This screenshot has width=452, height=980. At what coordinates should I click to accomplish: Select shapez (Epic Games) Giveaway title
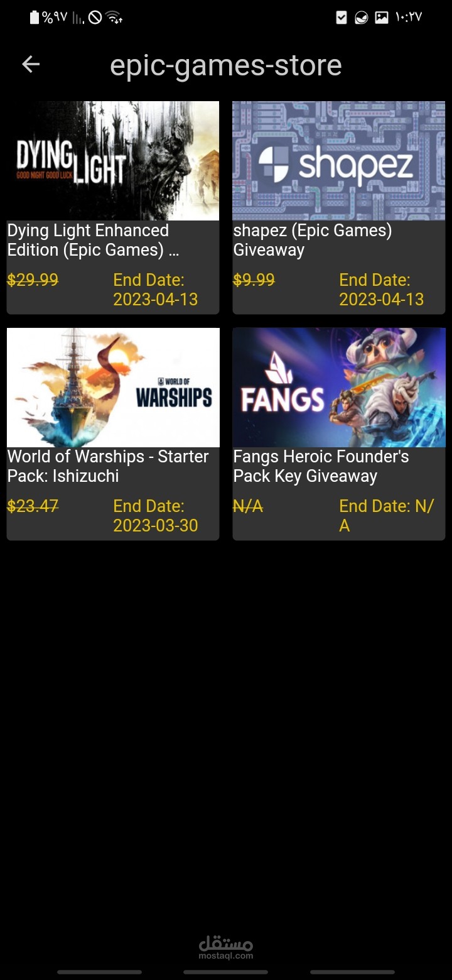click(x=313, y=240)
